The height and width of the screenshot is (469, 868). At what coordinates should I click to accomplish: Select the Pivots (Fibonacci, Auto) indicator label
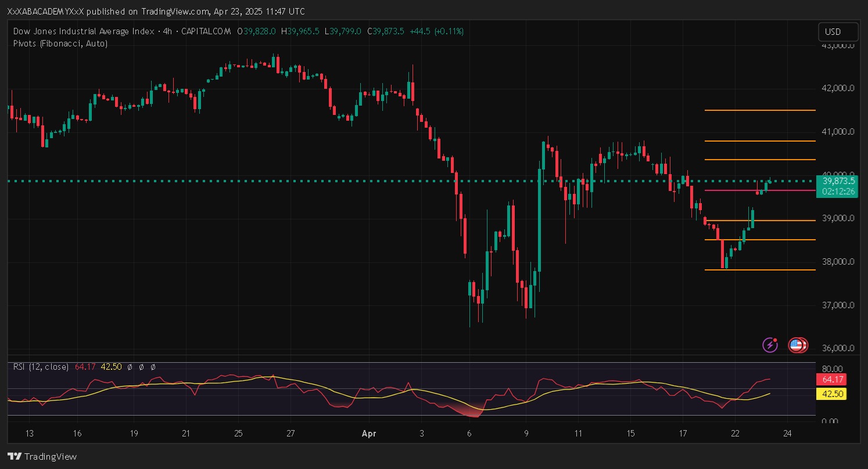(60, 43)
